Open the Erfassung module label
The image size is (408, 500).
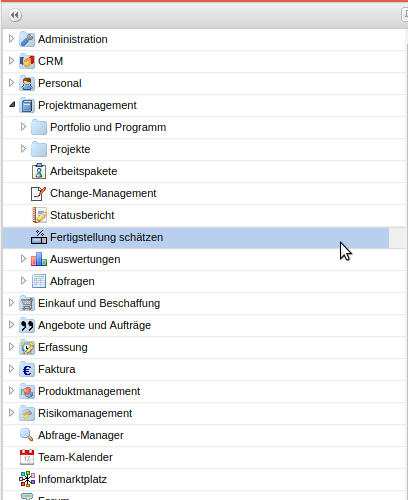(63, 347)
